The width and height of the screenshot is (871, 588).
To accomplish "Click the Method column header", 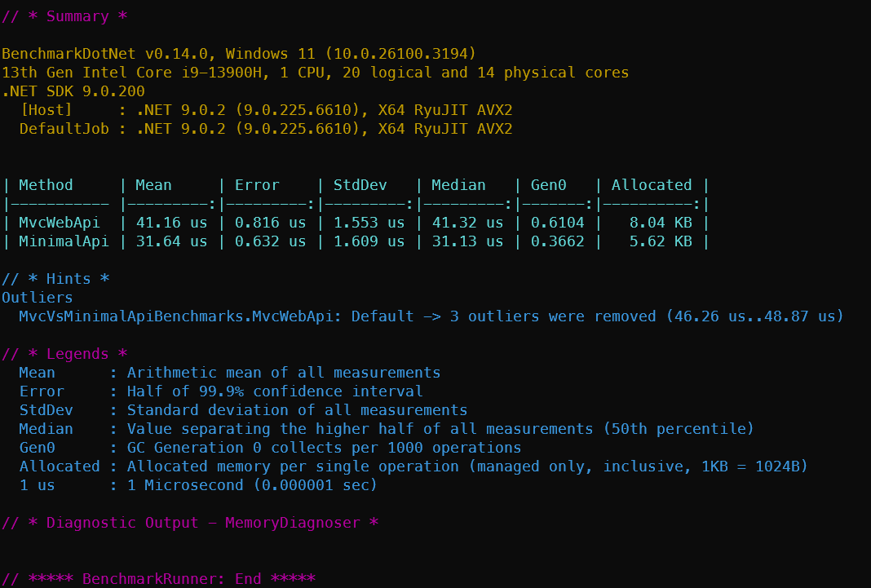I will (x=46, y=185).
